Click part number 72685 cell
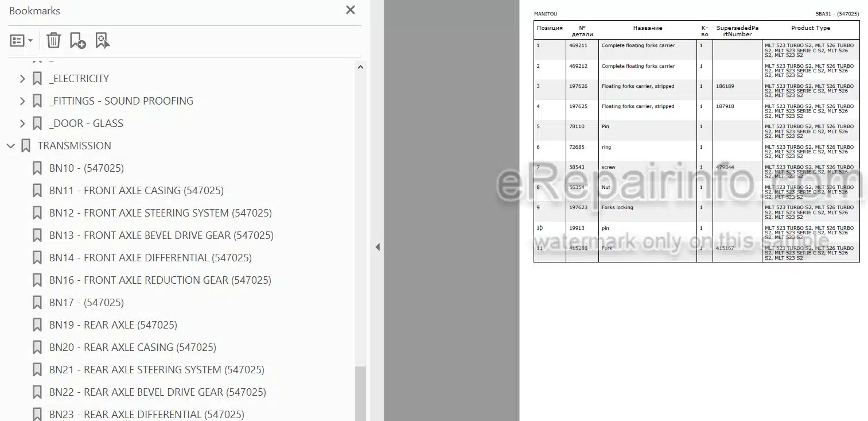868x421 pixels. point(577,147)
